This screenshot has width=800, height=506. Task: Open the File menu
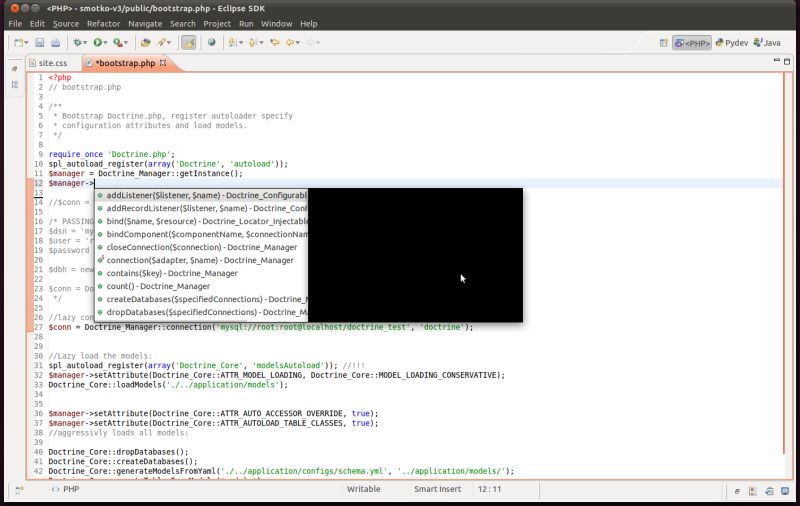pyautogui.click(x=15, y=23)
